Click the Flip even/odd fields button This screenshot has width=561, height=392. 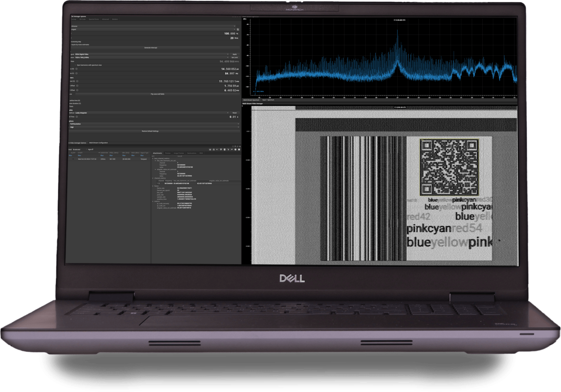pos(158,94)
